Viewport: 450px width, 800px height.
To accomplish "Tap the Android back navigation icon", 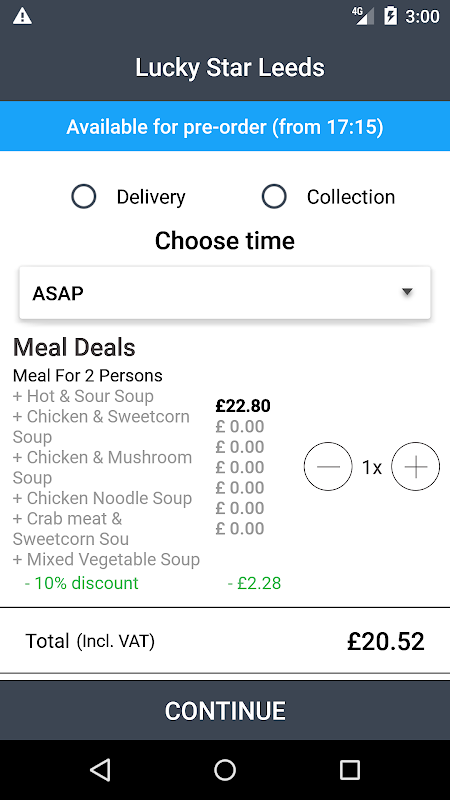I will pyautogui.click(x=100, y=769).
